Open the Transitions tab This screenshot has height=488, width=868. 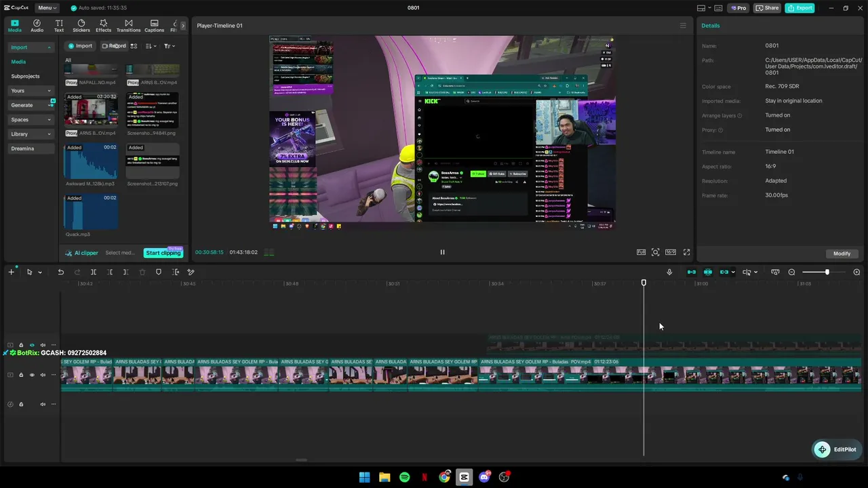(128, 26)
